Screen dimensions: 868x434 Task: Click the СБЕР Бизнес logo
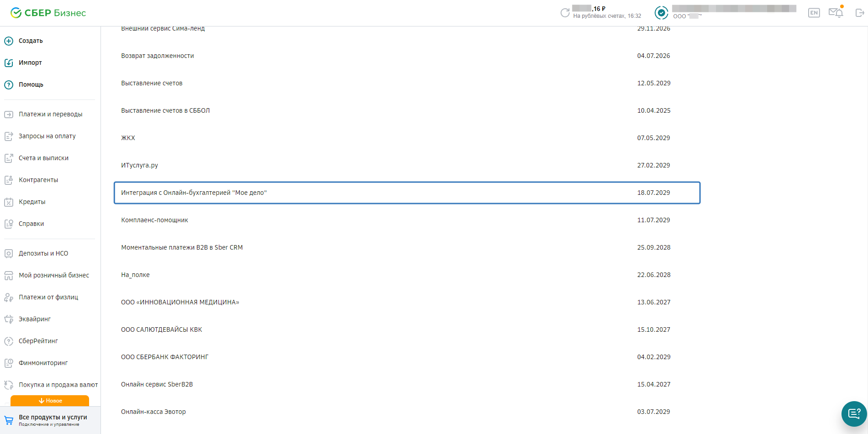coord(48,13)
